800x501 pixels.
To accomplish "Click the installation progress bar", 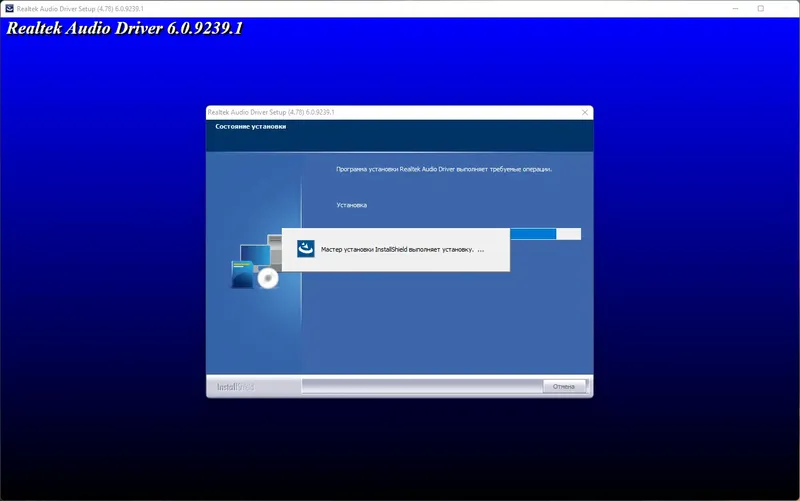I will (545, 234).
